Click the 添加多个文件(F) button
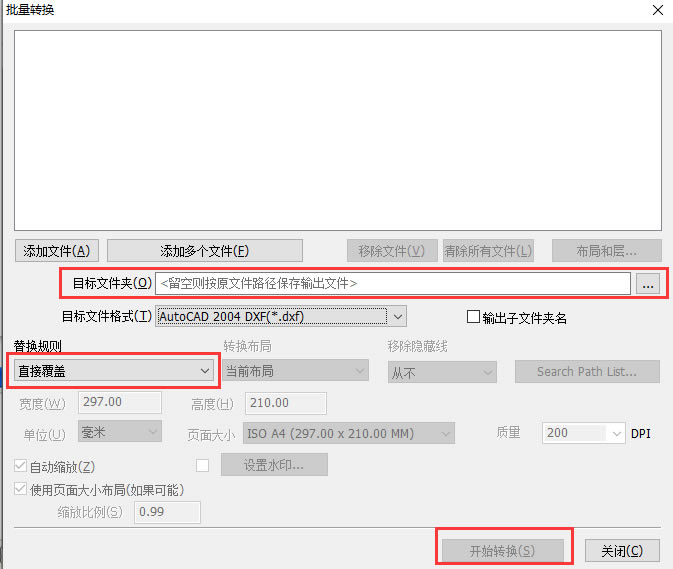Image resolution: width=673 pixels, height=569 pixels. point(205,251)
